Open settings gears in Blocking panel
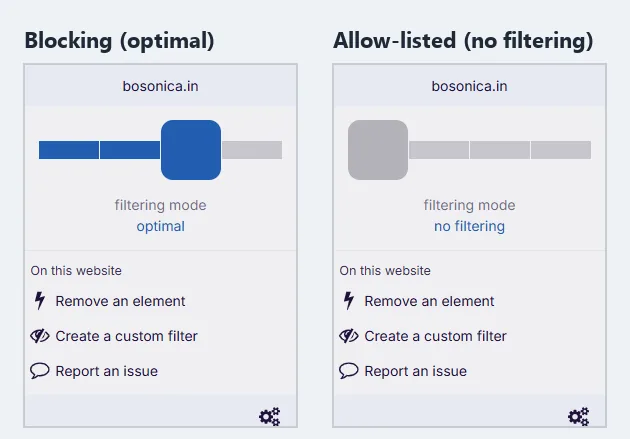The height and width of the screenshot is (439, 630). [270, 417]
